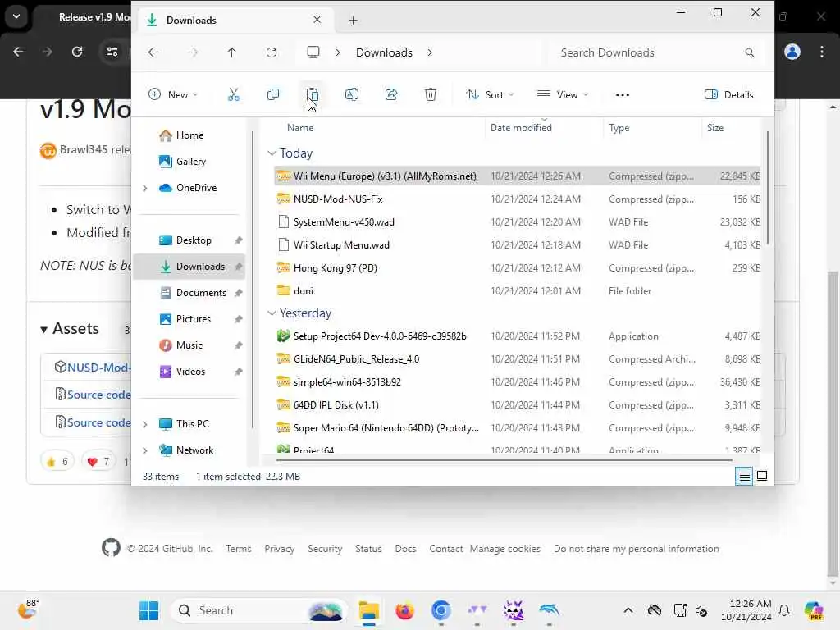Select GLideN64_Public_Release_4.0 archive
This screenshot has width=840, height=630.
pos(517,359)
